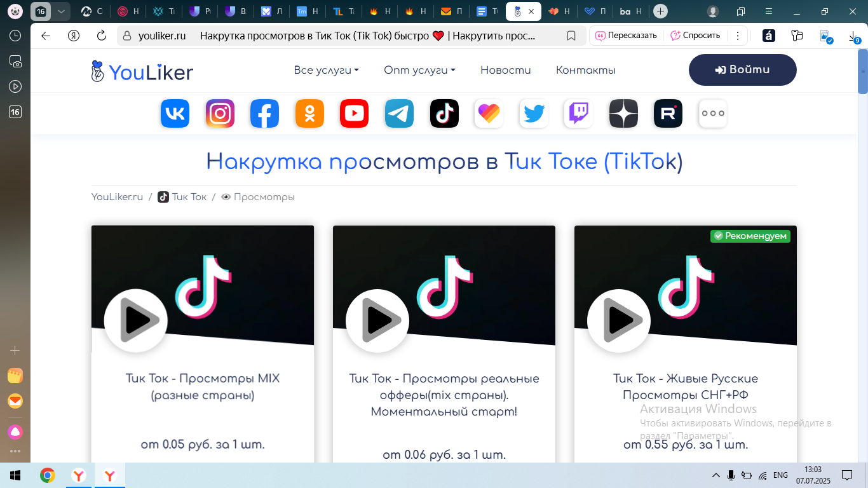868x488 pixels.
Task: Click the screenshot camera icon in sidebar
Action: [x=15, y=62]
